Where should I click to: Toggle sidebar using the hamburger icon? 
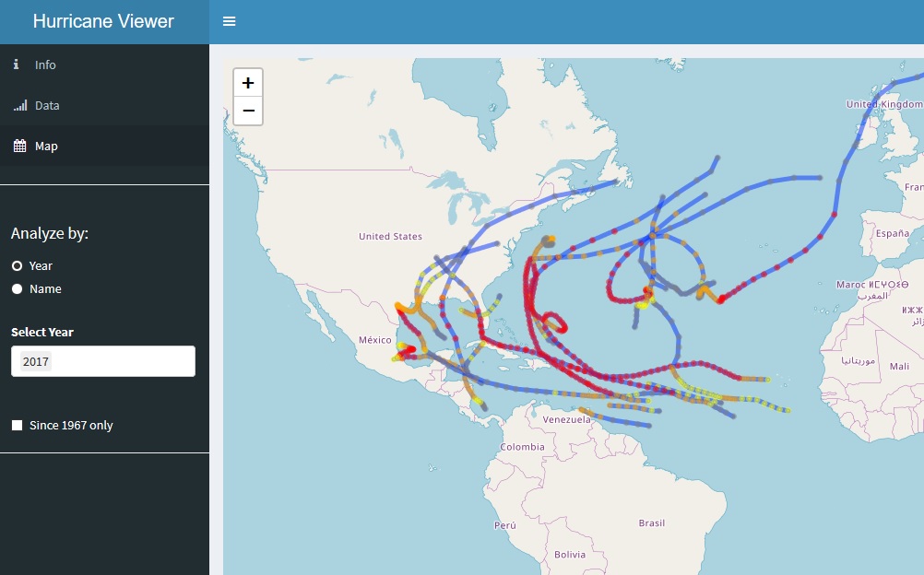coord(229,21)
